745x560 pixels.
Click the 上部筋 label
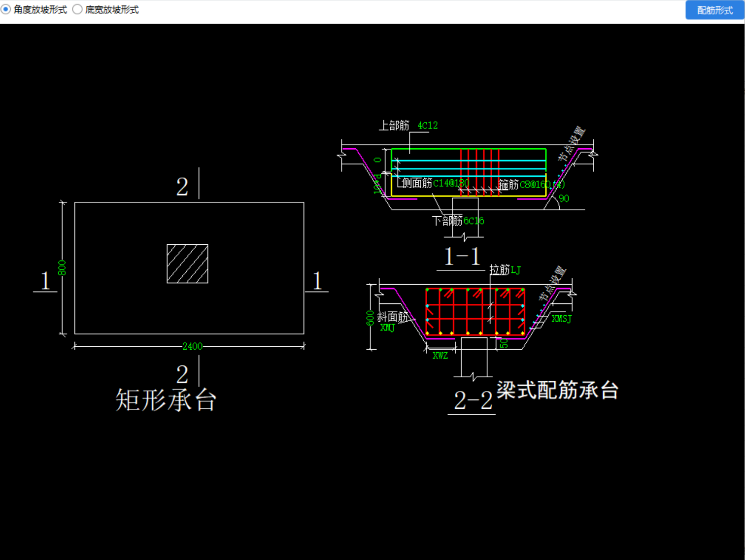[394, 126]
